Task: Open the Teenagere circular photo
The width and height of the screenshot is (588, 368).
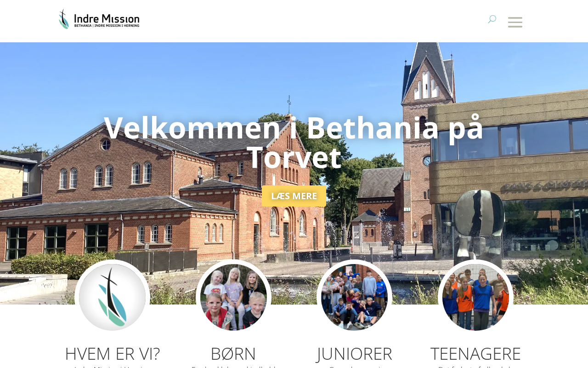Action: pos(475,297)
